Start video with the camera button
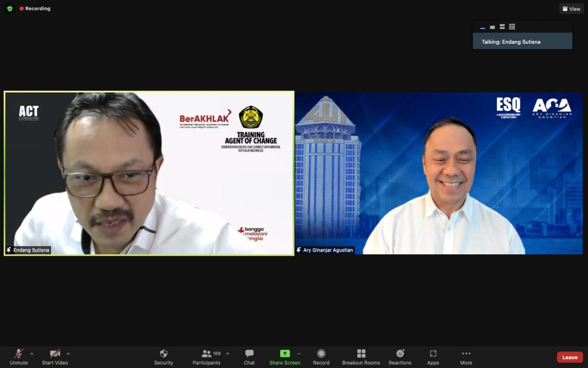Viewport: 588px width, 368px height. [55, 356]
